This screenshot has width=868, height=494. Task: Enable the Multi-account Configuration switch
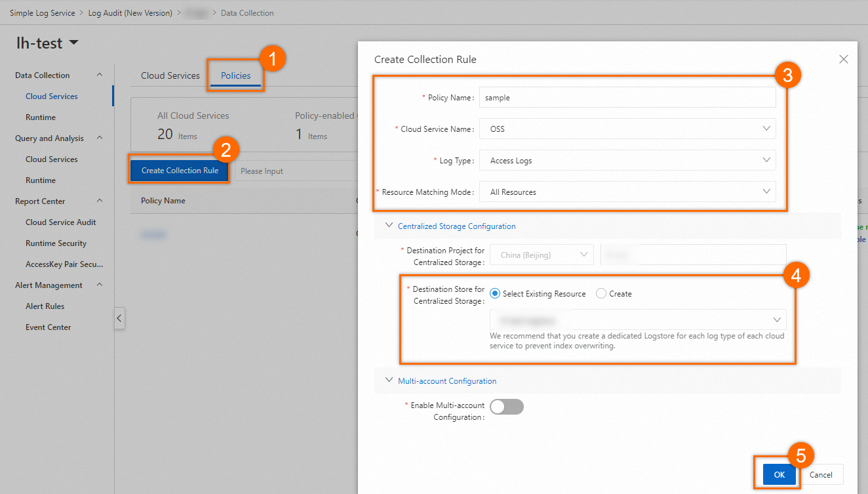point(507,407)
